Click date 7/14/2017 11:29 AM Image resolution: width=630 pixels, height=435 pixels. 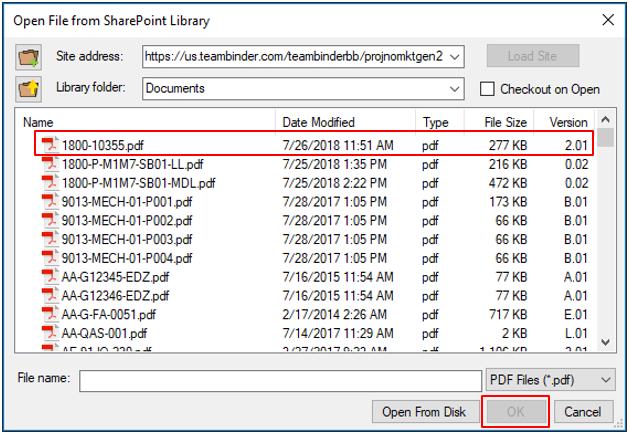click(338, 333)
